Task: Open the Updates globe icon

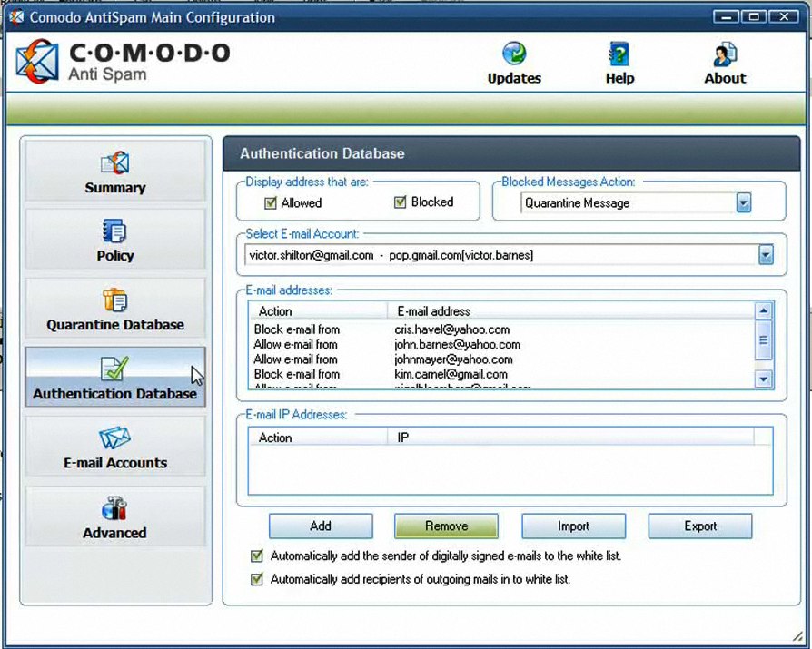Action: [514, 54]
